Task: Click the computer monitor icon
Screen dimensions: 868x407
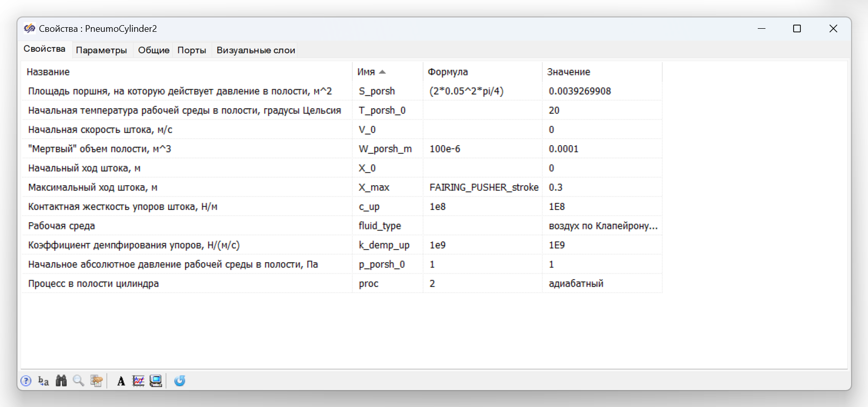Action: [x=156, y=381]
